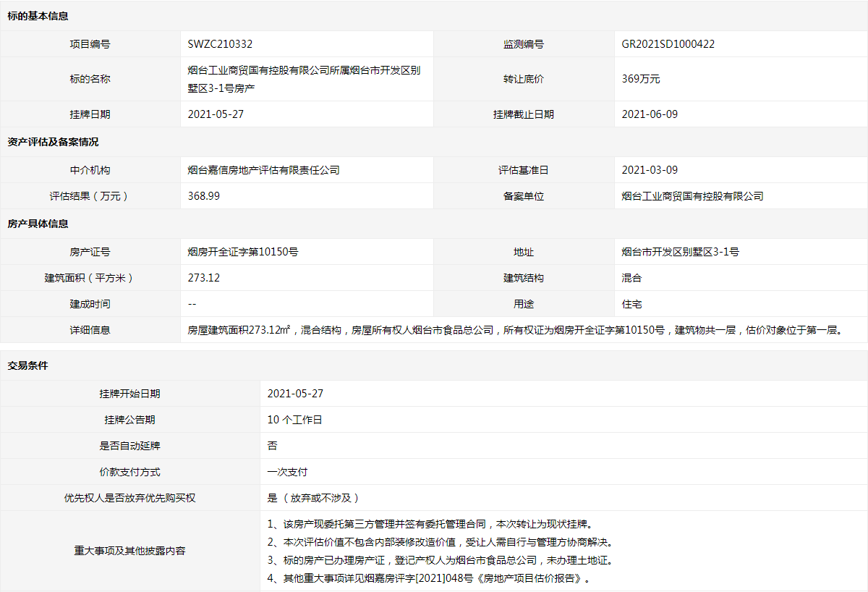868x592 pixels.
Task: Click the 房产证号 label
Action: [90, 252]
